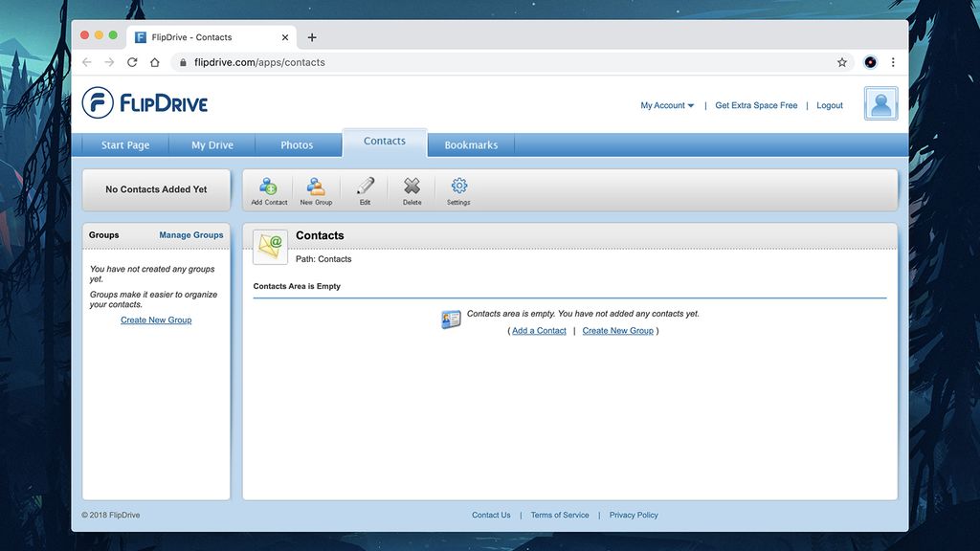Open Manage Groups in the sidebar
The width and height of the screenshot is (980, 551).
(190, 234)
